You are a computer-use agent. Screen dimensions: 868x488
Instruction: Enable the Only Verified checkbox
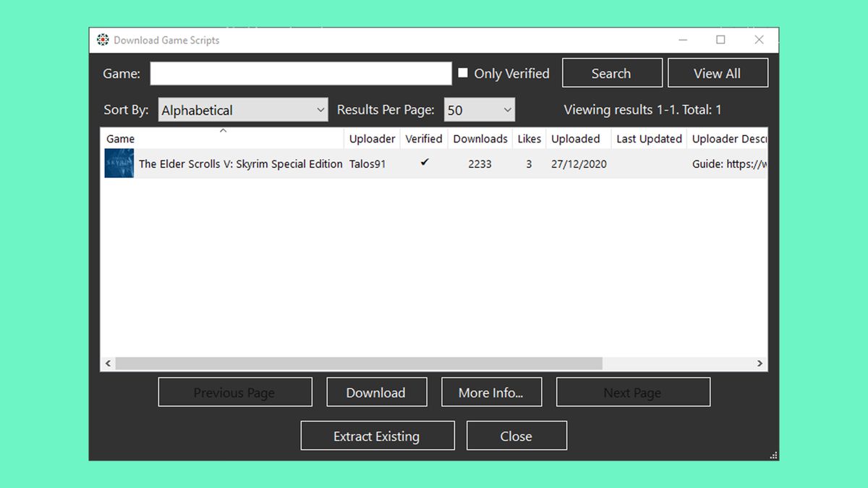[463, 73]
